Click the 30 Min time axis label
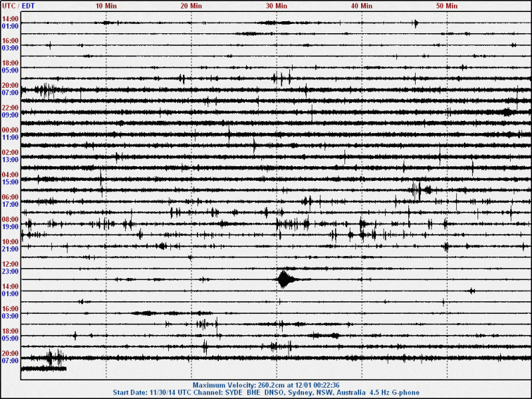 (276, 5)
